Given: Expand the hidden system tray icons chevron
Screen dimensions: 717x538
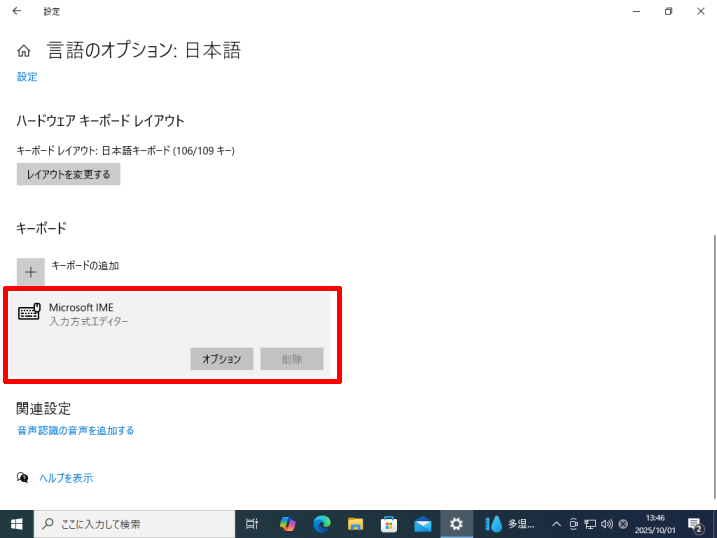Looking at the screenshot, I should pos(557,524).
